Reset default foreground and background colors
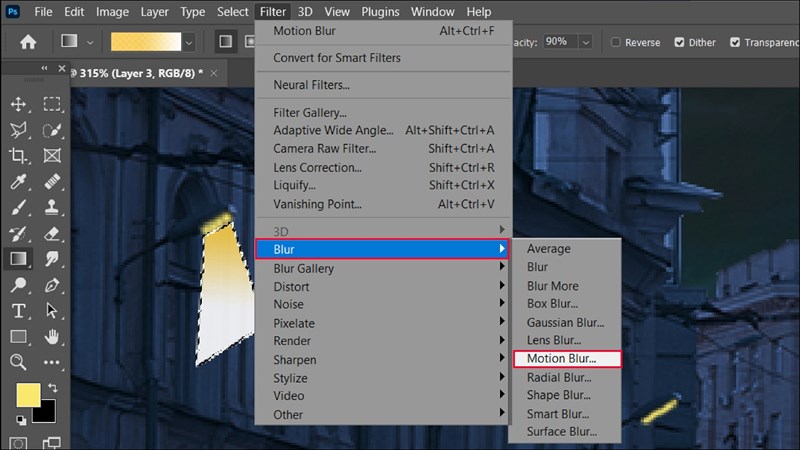The width and height of the screenshot is (800, 450). [x=20, y=420]
